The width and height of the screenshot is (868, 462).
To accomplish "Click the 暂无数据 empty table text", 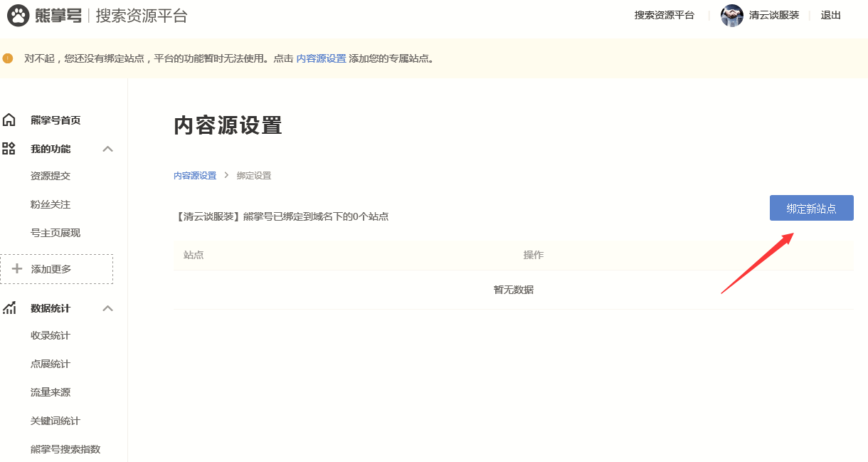I will 514,290.
